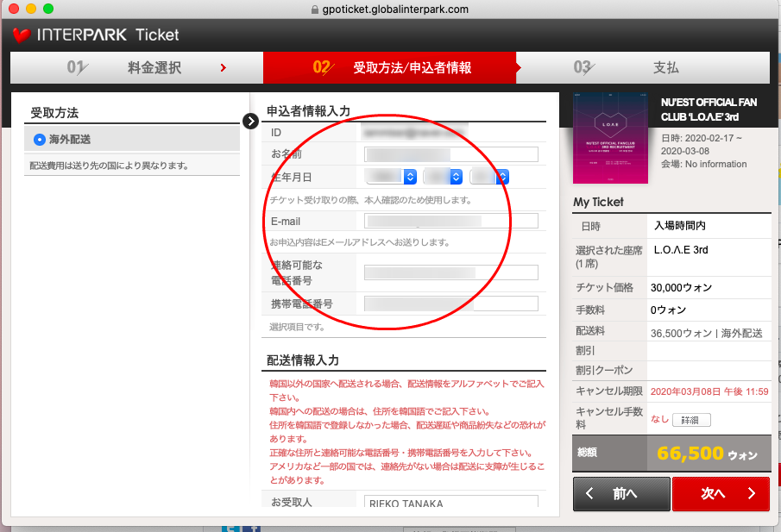Click the 0ウォン service fee value
781x532 pixels.
669,310
